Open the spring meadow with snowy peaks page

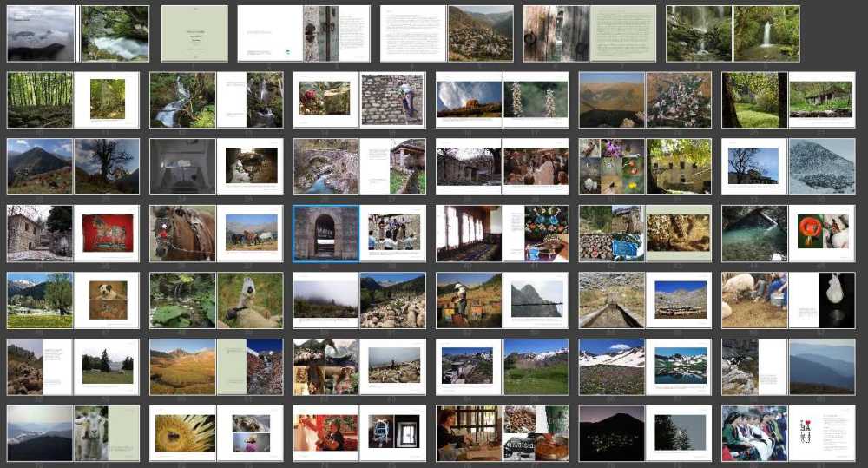[40, 300]
